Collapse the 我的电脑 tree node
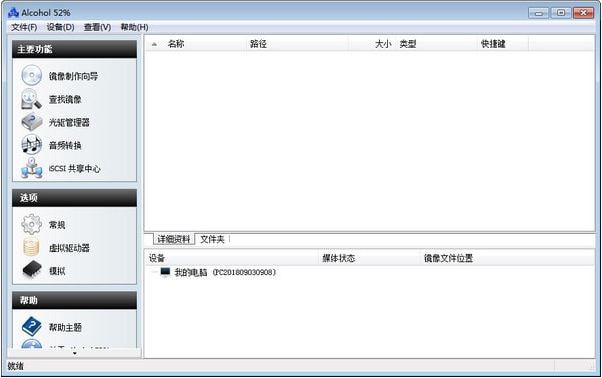602x378 pixels. [x=154, y=272]
